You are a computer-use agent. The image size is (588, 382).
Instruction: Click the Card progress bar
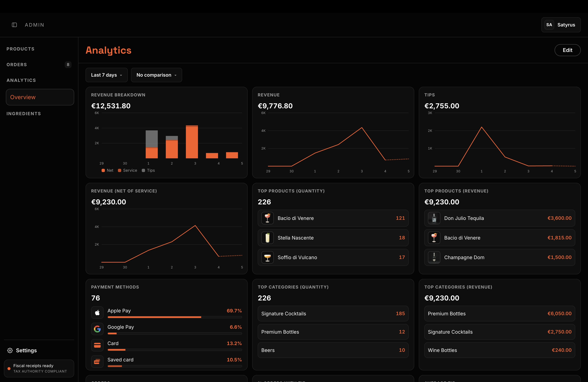click(x=175, y=350)
